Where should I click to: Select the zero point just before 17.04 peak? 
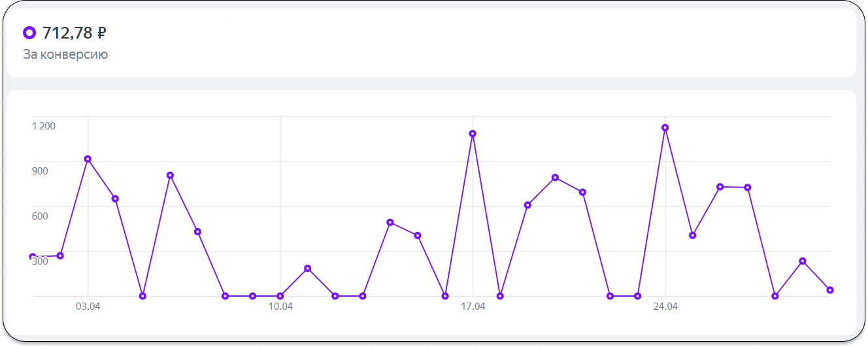tap(445, 296)
